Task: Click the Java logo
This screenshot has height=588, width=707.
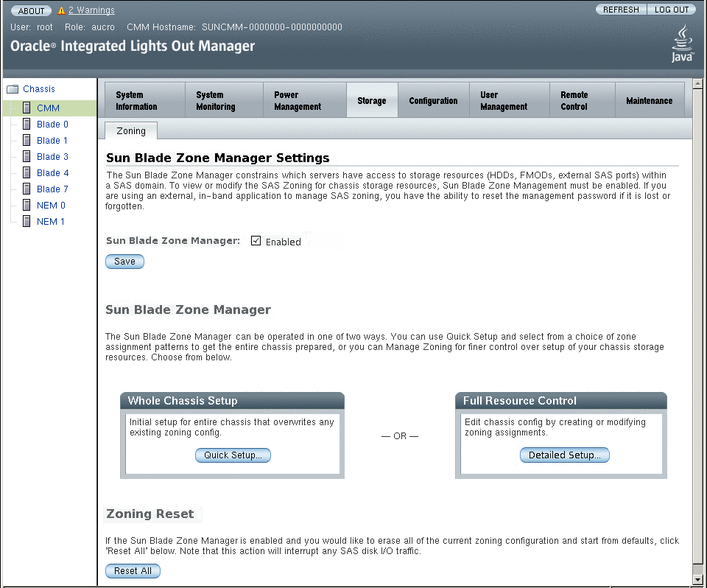Action: click(682, 43)
